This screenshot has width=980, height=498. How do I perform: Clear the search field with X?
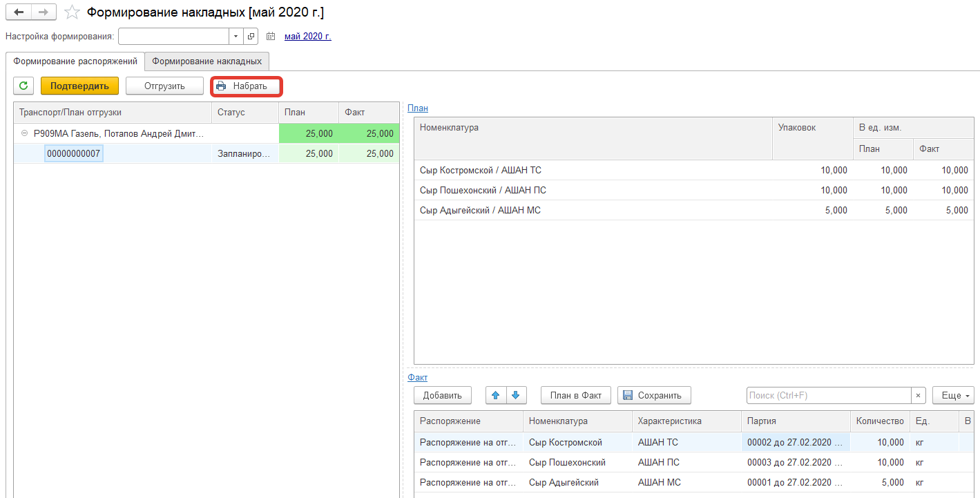tap(918, 396)
